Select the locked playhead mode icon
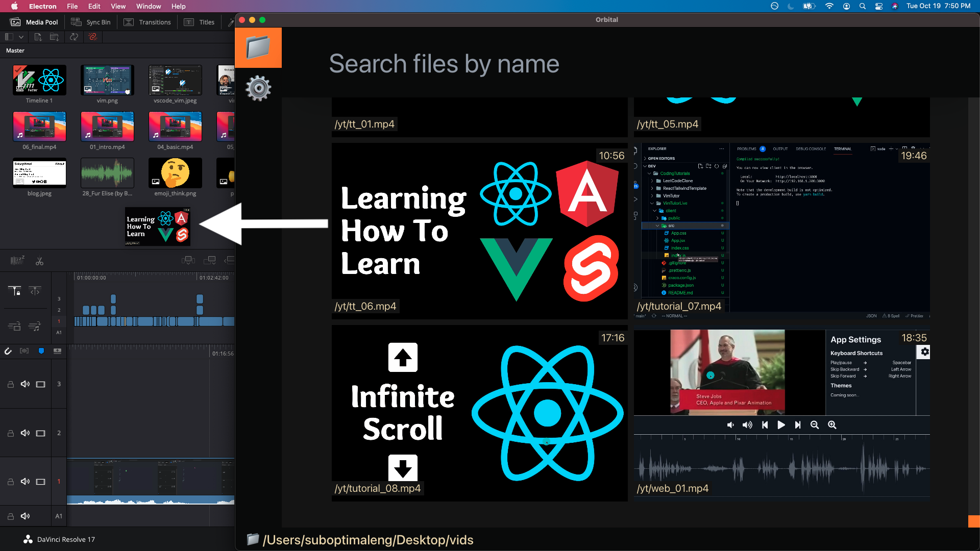This screenshot has width=980, height=551. click(x=14, y=291)
